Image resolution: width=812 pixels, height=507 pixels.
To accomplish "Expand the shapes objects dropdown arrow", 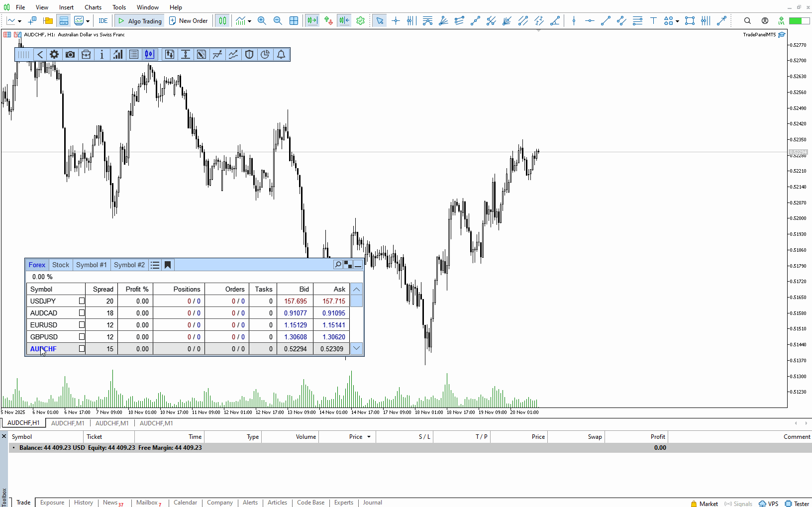I will tap(677, 21).
